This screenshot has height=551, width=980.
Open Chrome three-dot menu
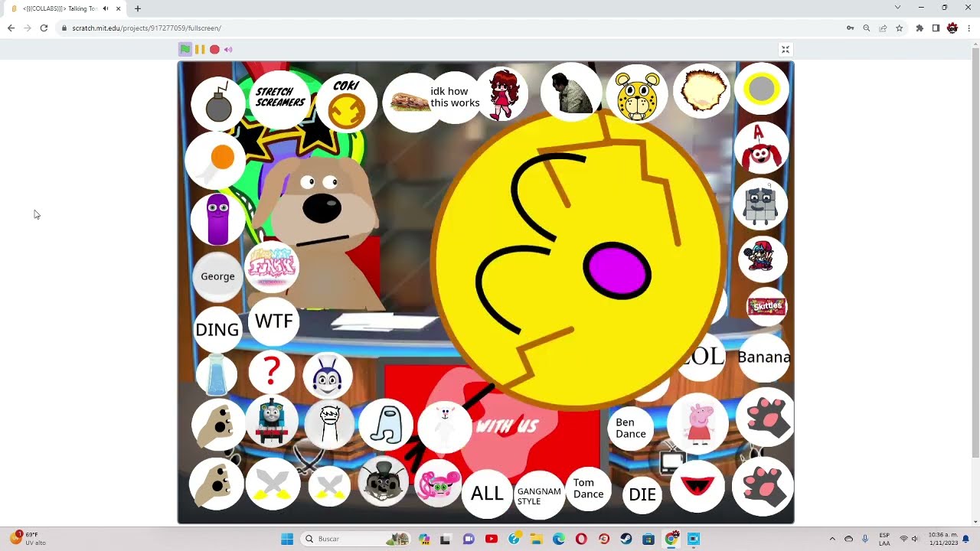point(969,28)
